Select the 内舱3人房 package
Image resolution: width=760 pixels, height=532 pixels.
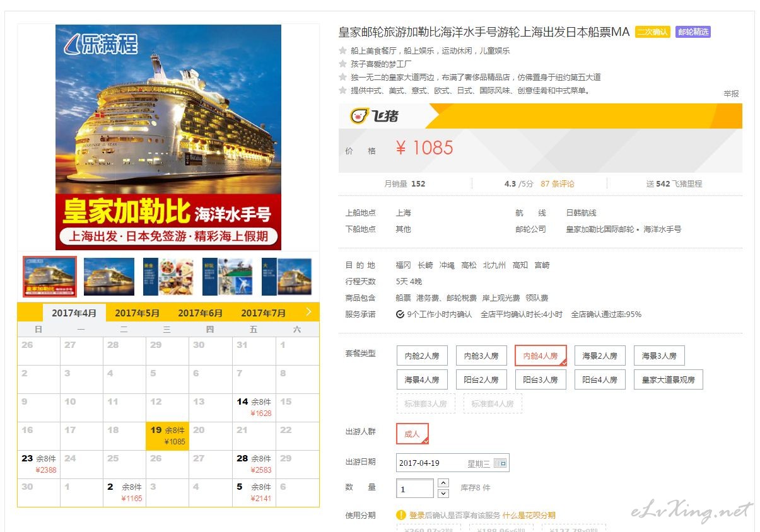click(x=481, y=356)
